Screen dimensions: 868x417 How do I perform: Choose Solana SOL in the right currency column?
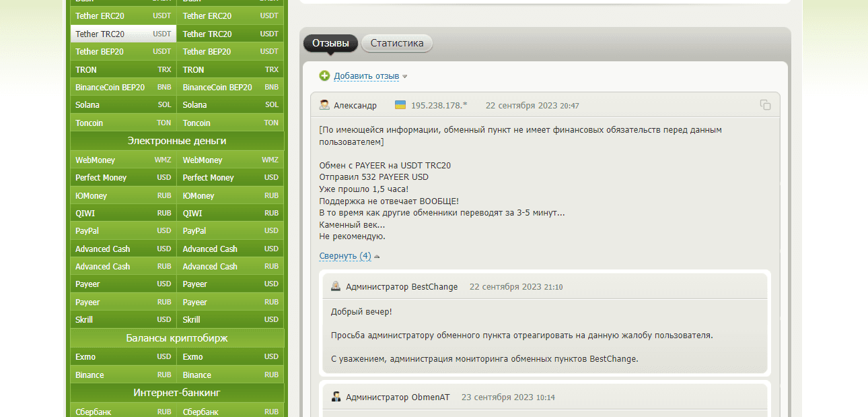click(x=230, y=104)
